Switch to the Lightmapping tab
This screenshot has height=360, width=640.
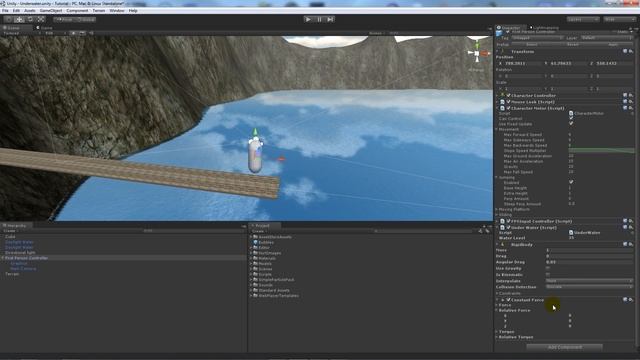[x=545, y=28]
